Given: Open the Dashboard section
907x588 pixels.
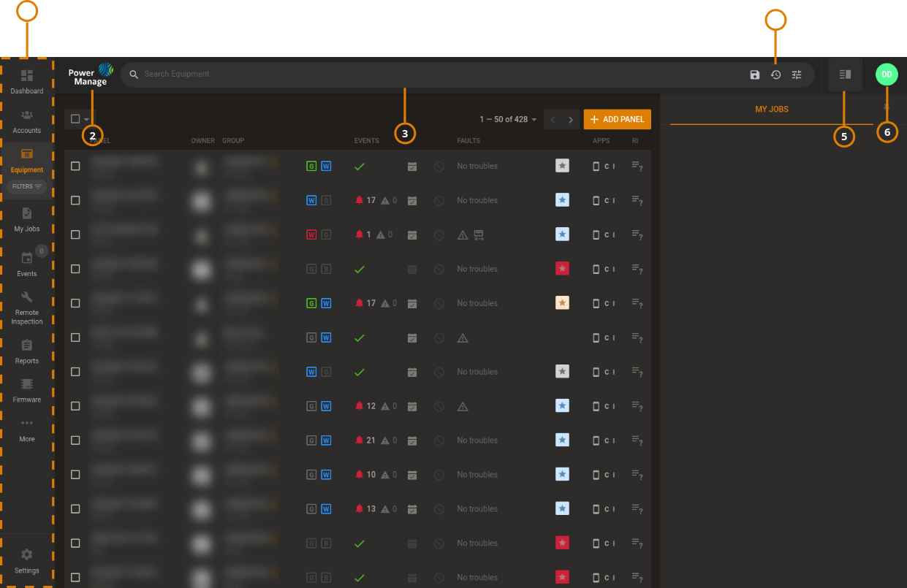Looking at the screenshot, I should coord(26,82).
